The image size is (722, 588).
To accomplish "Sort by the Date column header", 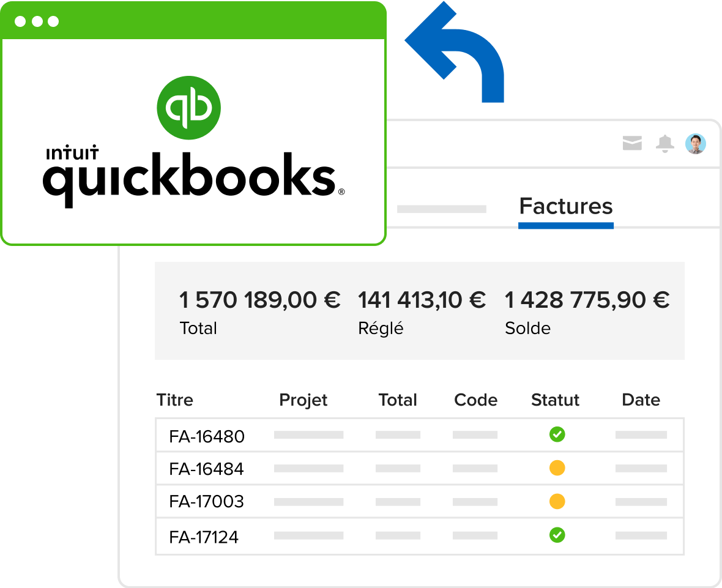I will coord(641,400).
